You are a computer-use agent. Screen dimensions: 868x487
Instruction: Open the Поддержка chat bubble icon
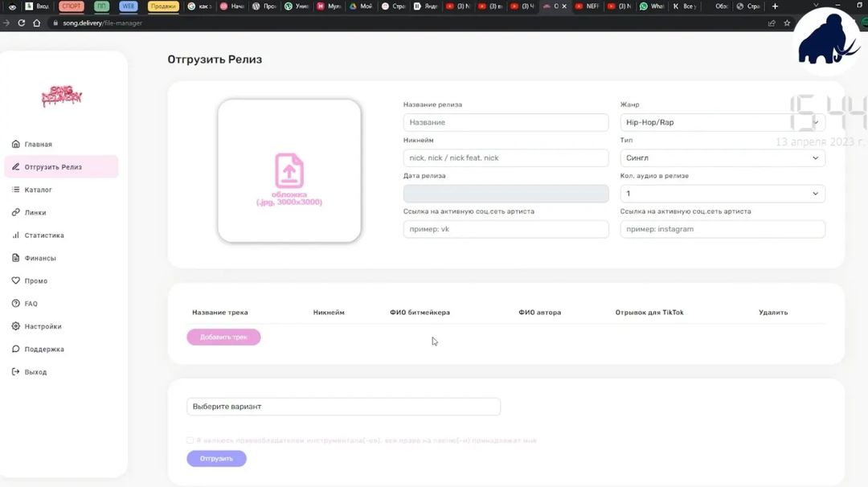click(x=15, y=349)
